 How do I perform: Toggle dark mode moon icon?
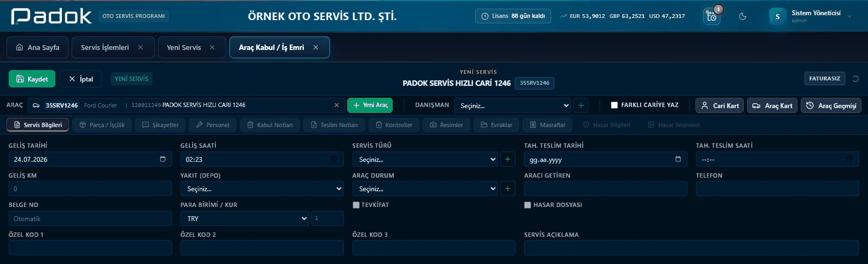(x=743, y=16)
